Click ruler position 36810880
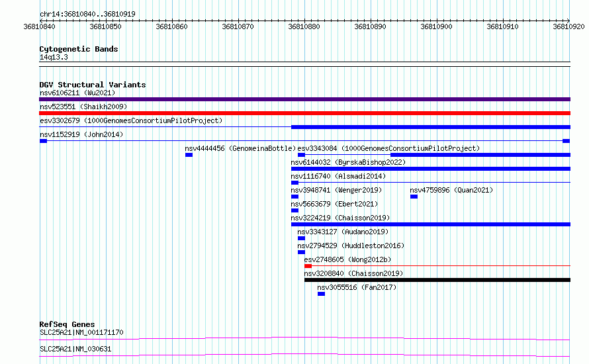The height and width of the screenshot is (364, 589). coord(304,26)
